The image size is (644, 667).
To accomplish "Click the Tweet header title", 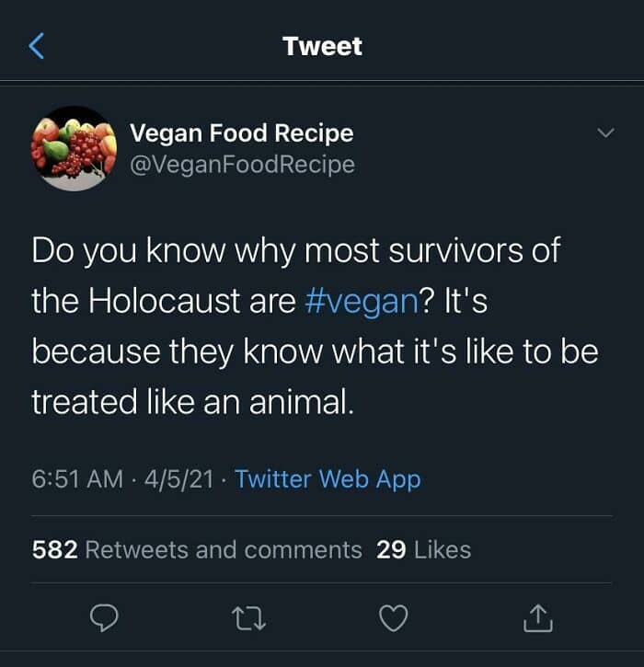I will tap(322, 46).
